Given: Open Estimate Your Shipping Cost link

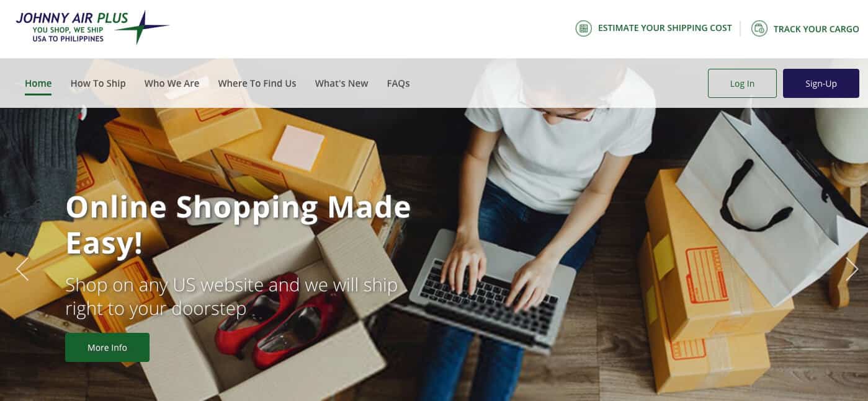Looking at the screenshot, I should click(x=664, y=28).
